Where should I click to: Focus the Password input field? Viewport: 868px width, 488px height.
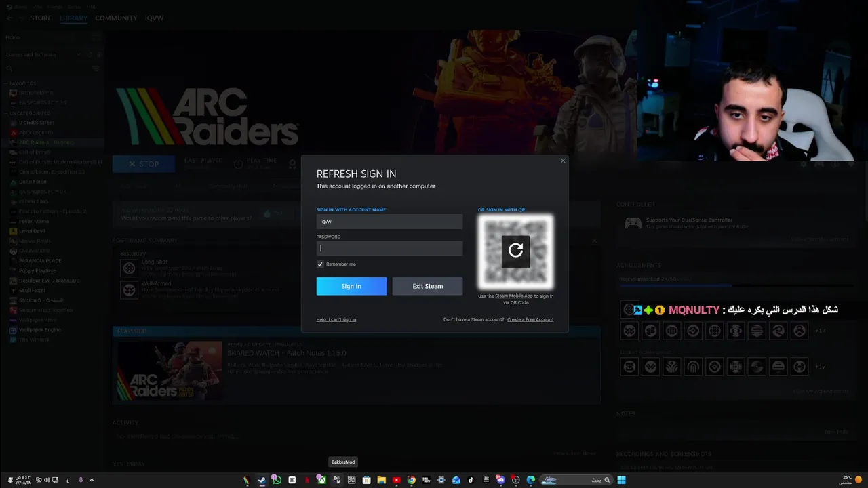coord(389,248)
